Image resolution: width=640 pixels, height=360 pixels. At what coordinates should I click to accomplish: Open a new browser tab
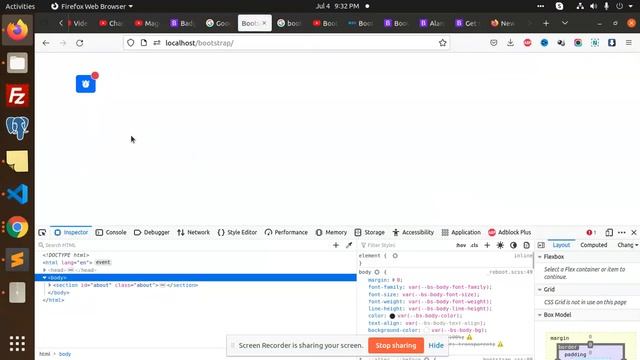tap(546, 23)
